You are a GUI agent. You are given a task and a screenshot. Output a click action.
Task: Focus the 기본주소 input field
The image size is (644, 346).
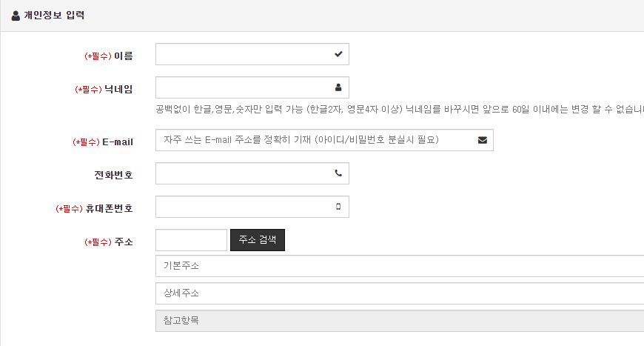400,266
